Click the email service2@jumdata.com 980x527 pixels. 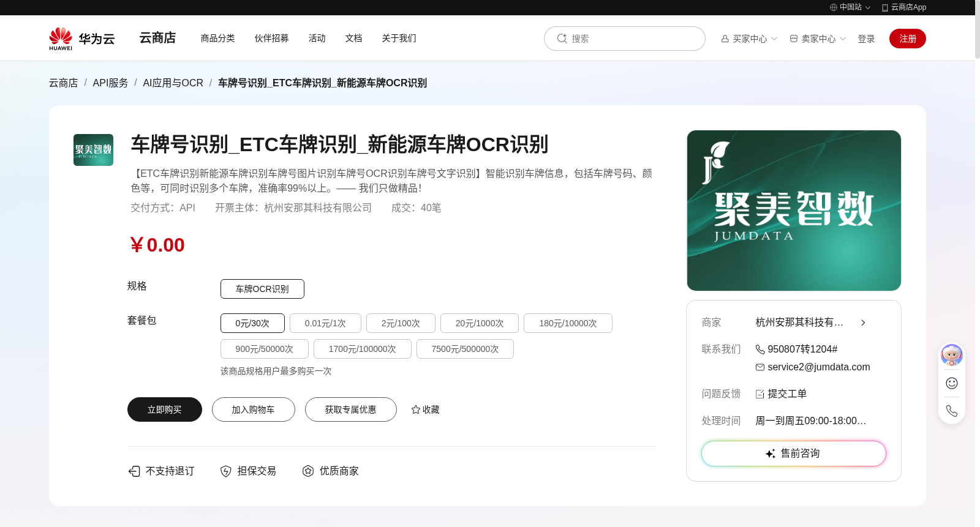pyautogui.click(x=819, y=367)
